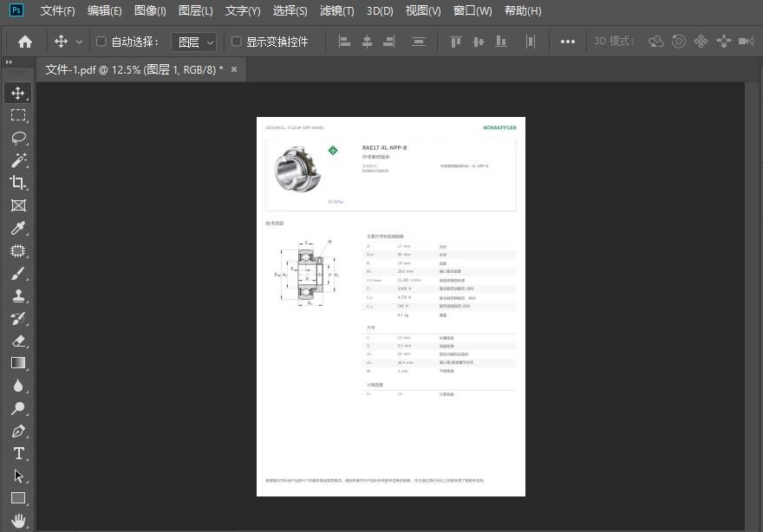This screenshot has width=763, height=532.
Task: Open the 窗口(W) menu
Action: pyautogui.click(x=472, y=10)
